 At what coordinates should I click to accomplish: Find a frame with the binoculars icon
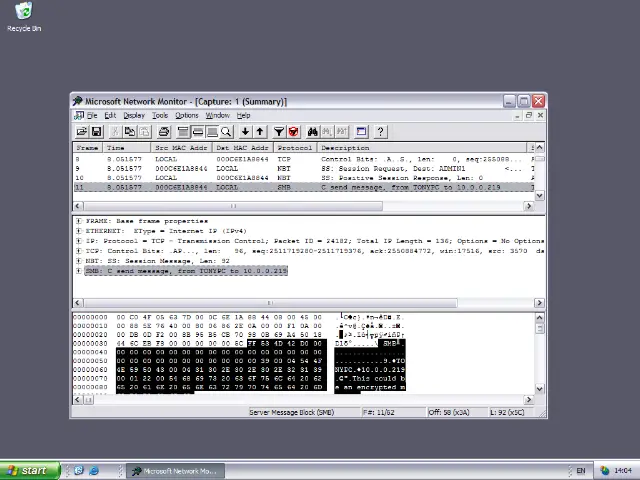coord(313,131)
